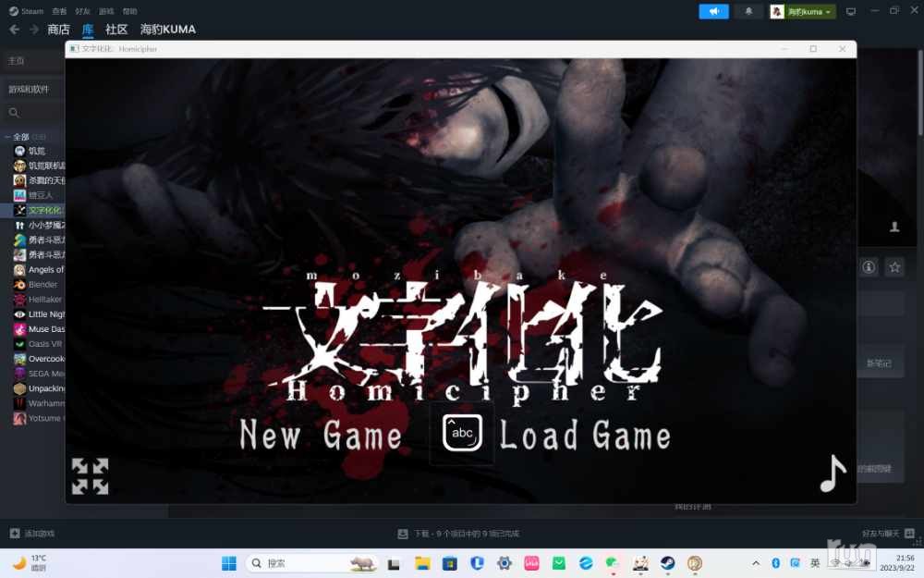
Task: Select Overcooked in the library list
Action: pyautogui.click(x=39, y=359)
